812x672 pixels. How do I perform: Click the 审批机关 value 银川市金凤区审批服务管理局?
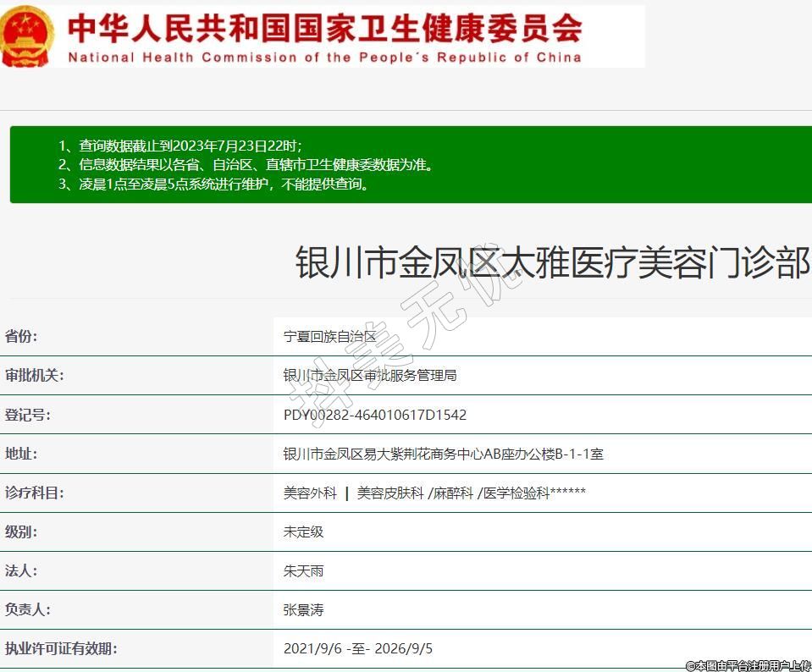tap(370, 375)
